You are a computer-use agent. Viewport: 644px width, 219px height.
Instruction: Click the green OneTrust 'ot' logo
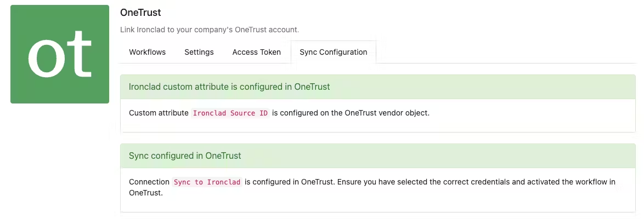coord(60,54)
